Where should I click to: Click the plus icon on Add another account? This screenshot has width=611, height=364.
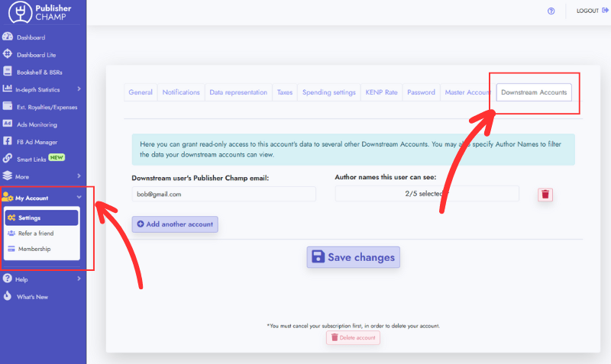141,224
